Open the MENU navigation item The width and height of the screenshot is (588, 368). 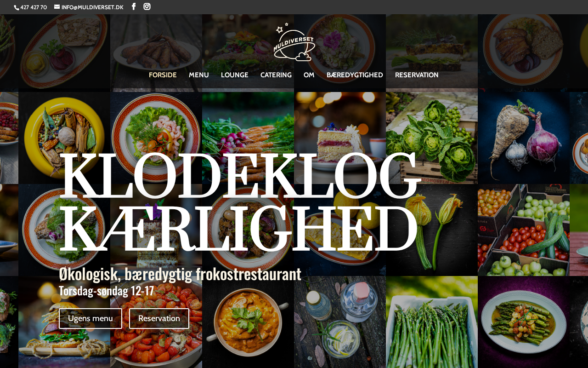point(199,75)
